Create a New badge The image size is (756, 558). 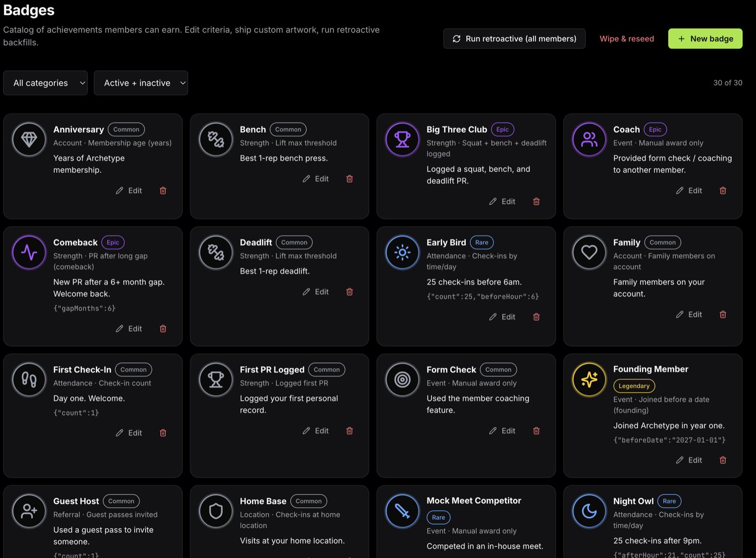(x=705, y=39)
